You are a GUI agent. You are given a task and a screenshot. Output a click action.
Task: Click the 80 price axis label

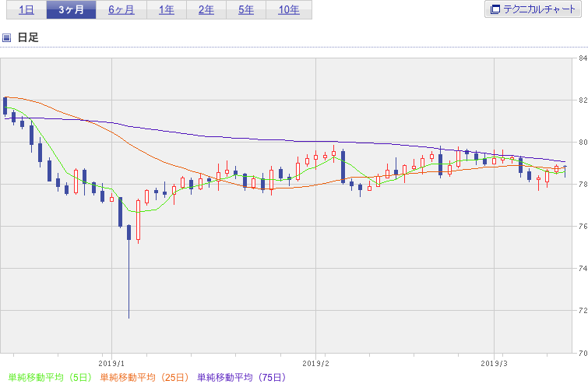tap(583, 142)
